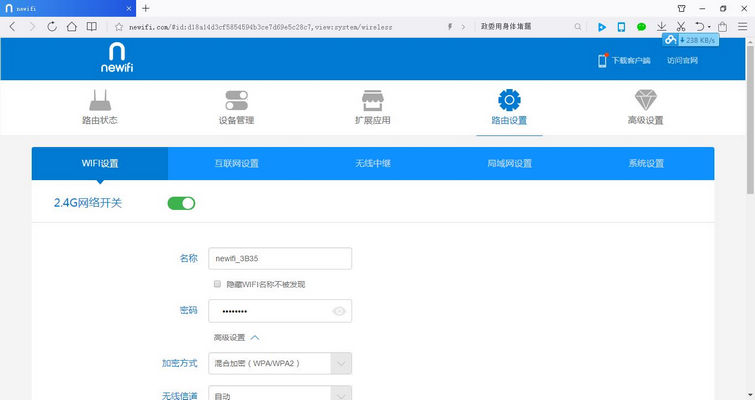
Task: Open the downloads arrow icon
Action: click(x=662, y=26)
